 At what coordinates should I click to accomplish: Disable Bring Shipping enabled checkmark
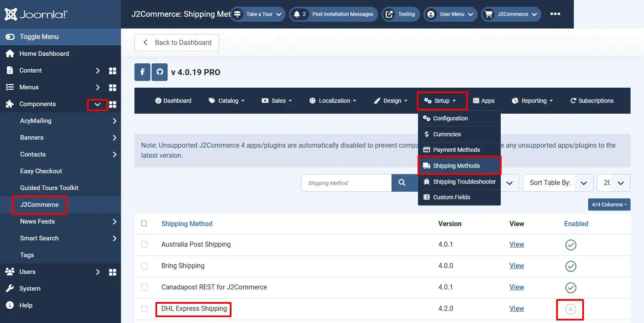(x=570, y=266)
